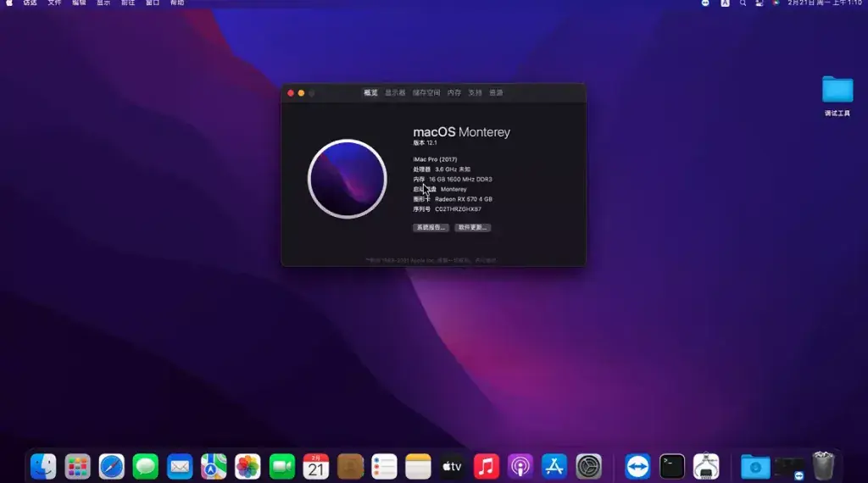This screenshot has height=483, width=868.
Task: Close the About This Mac window
Action: 291,93
